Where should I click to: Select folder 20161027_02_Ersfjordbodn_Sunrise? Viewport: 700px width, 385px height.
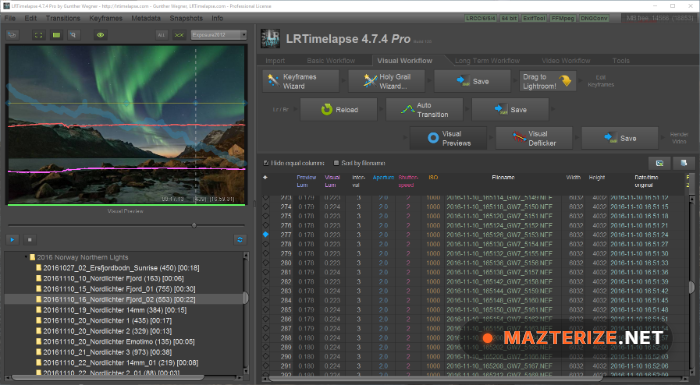point(118,268)
